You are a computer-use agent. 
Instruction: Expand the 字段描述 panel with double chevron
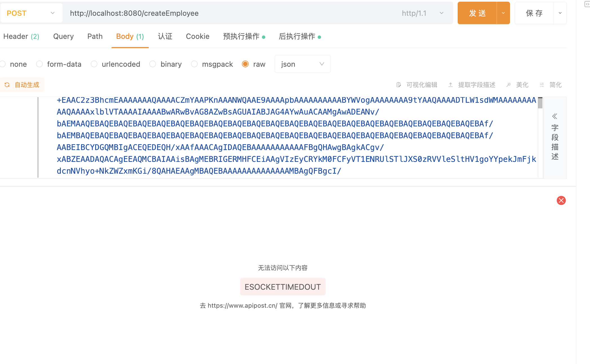[x=555, y=116]
